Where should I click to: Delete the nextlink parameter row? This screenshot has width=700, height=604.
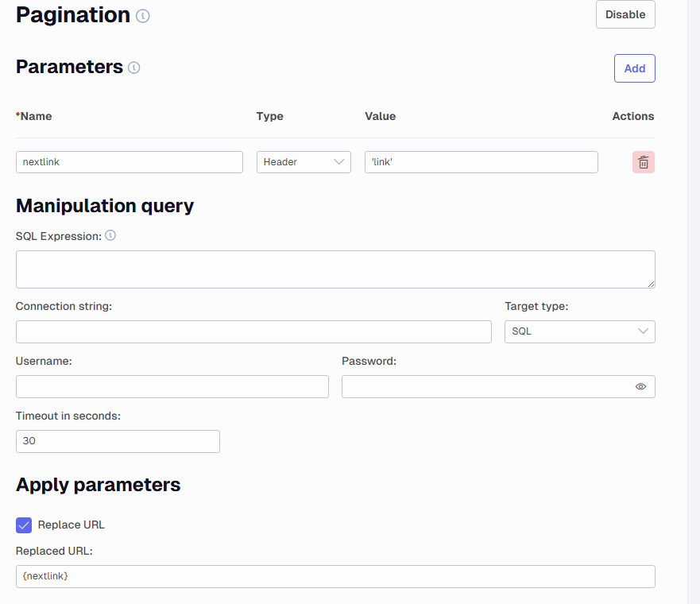[644, 162]
